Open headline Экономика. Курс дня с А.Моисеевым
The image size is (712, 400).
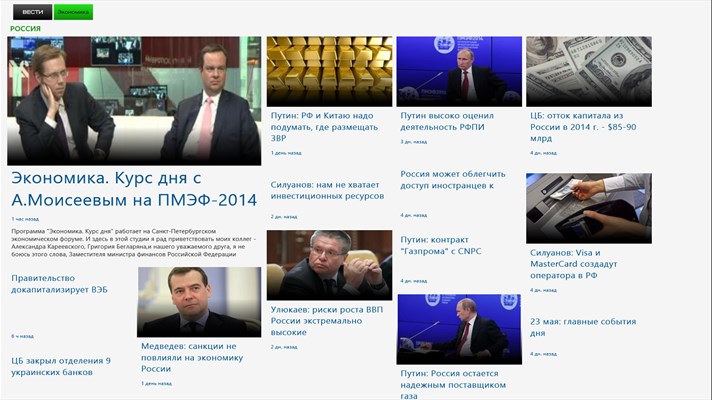pos(134,188)
